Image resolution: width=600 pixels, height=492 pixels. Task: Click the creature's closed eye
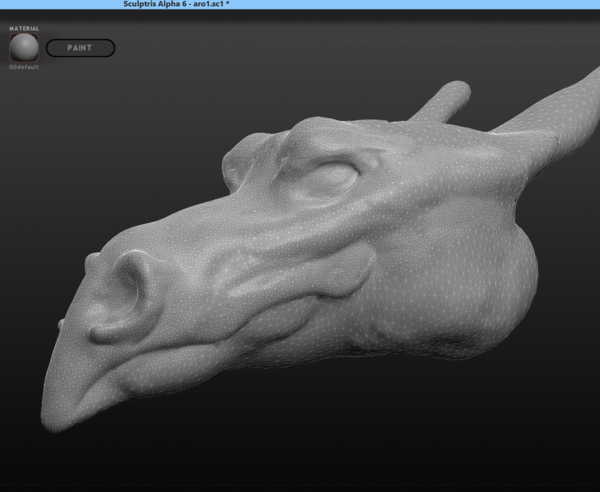[332, 178]
